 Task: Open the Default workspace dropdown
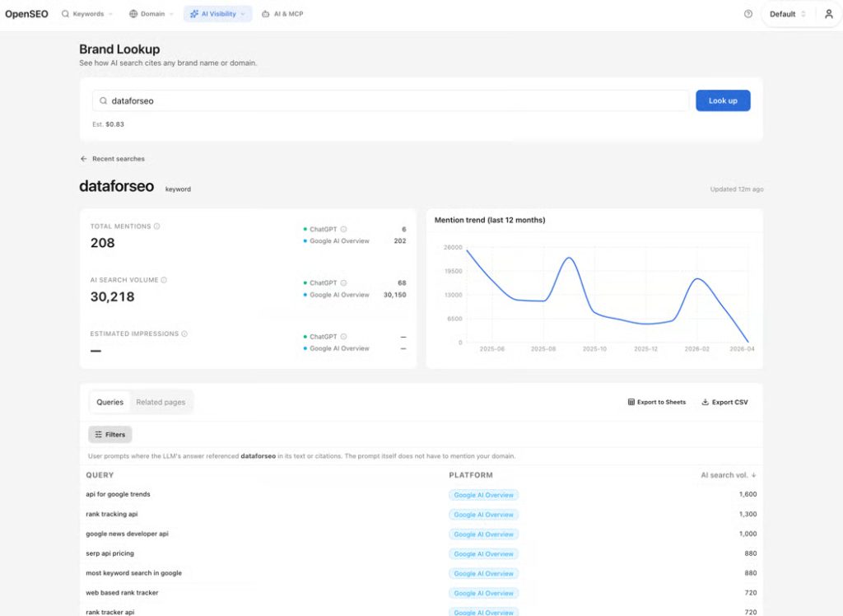click(x=787, y=14)
